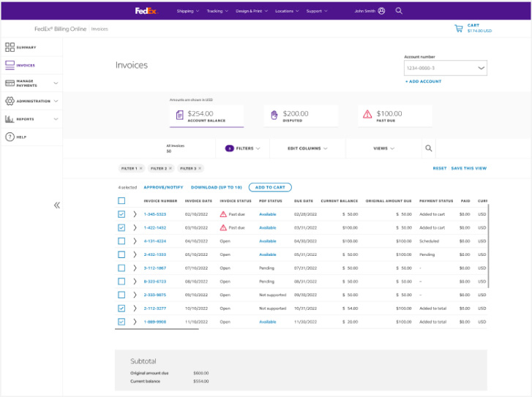Image resolution: width=532 pixels, height=397 pixels.
Task: Click the invoice table search magnifier
Action: click(x=429, y=148)
